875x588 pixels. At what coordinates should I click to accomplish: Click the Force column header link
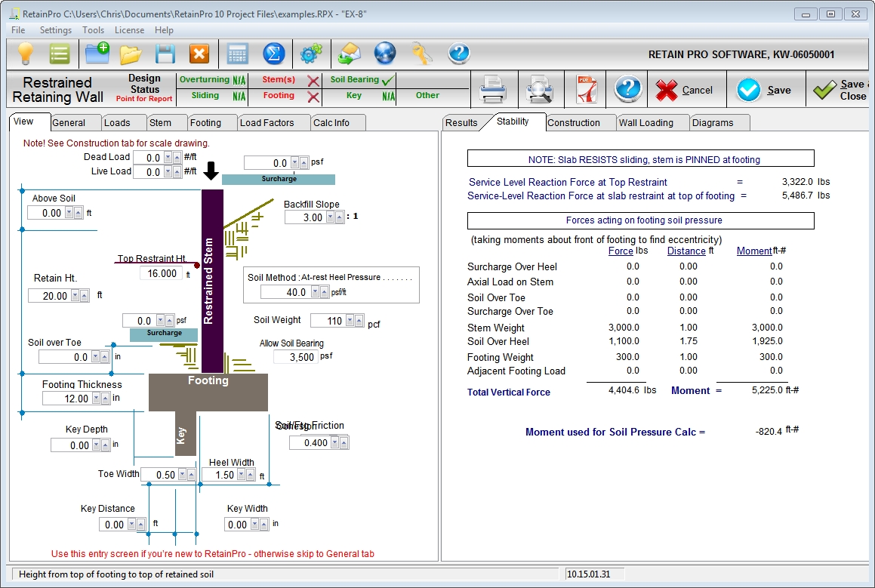coord(621,251)
